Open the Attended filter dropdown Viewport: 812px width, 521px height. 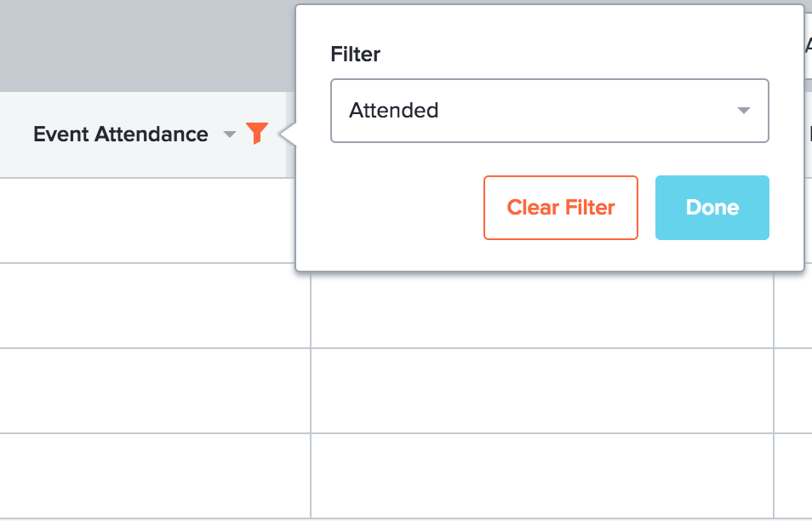point(550,111)
